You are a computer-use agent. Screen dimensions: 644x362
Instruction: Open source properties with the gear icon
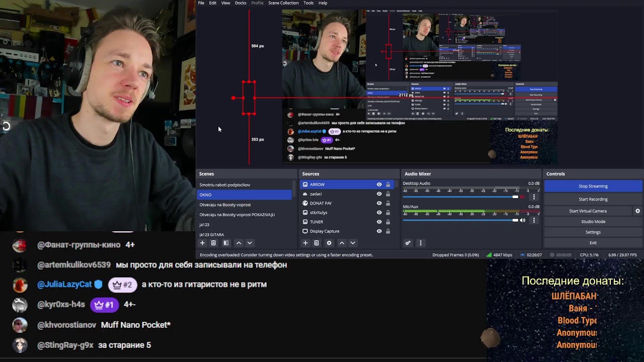(329, 243)
